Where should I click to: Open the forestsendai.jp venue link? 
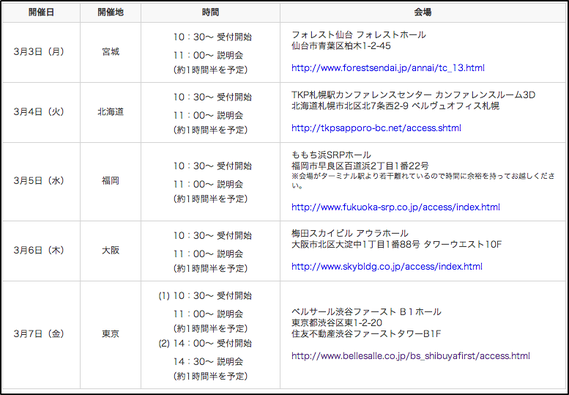pyautogui.click(x=388, y=68)
